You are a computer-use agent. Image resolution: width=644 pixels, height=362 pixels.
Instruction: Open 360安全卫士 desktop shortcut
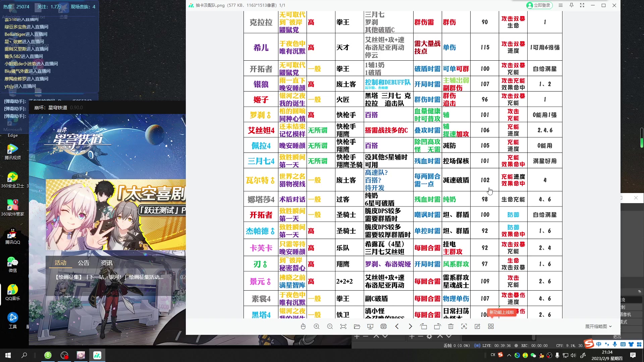point(13,180)
